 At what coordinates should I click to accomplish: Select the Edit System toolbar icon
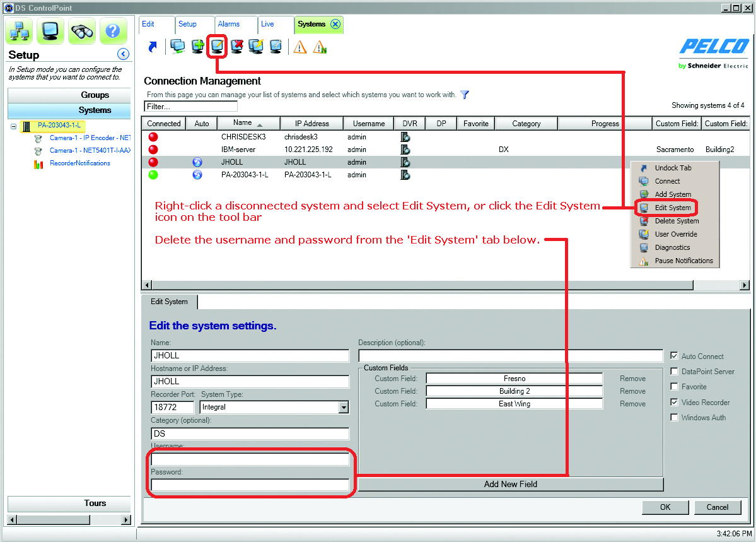tap(216, 46)
